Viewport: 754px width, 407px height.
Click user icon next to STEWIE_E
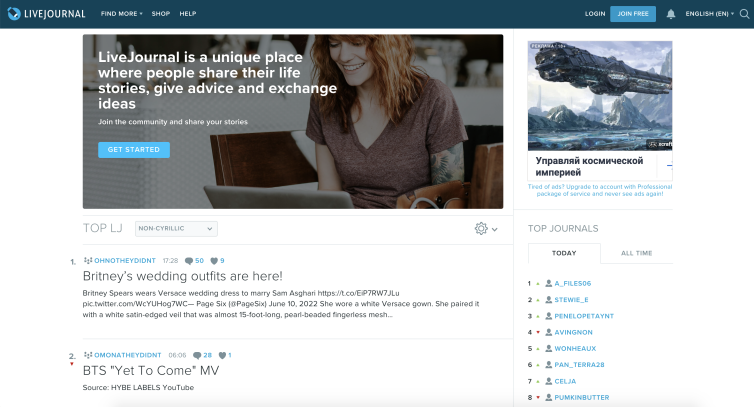pos(548,300)
